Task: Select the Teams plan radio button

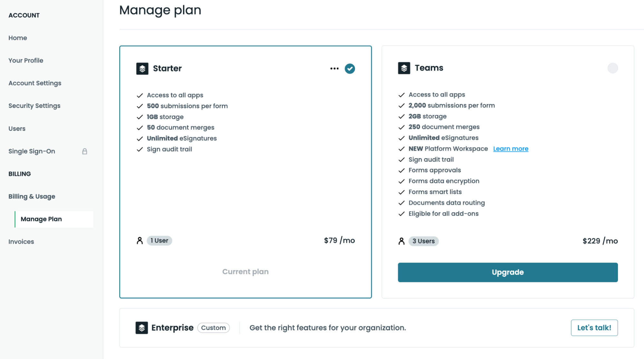Action: pos(612,68)
